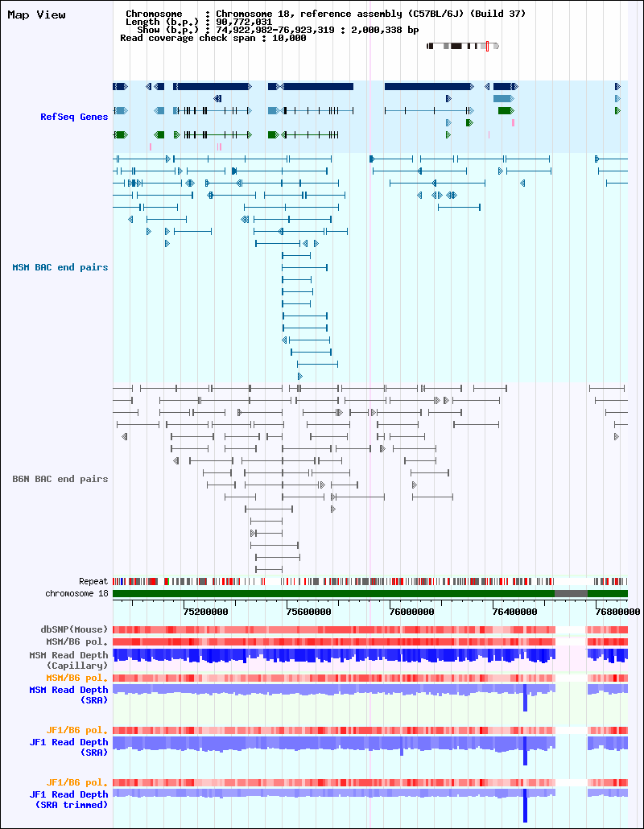Click the MSM Read Depth (SRA) label
Viewport: 644px width, 829px height.
[x=68, y=695]
